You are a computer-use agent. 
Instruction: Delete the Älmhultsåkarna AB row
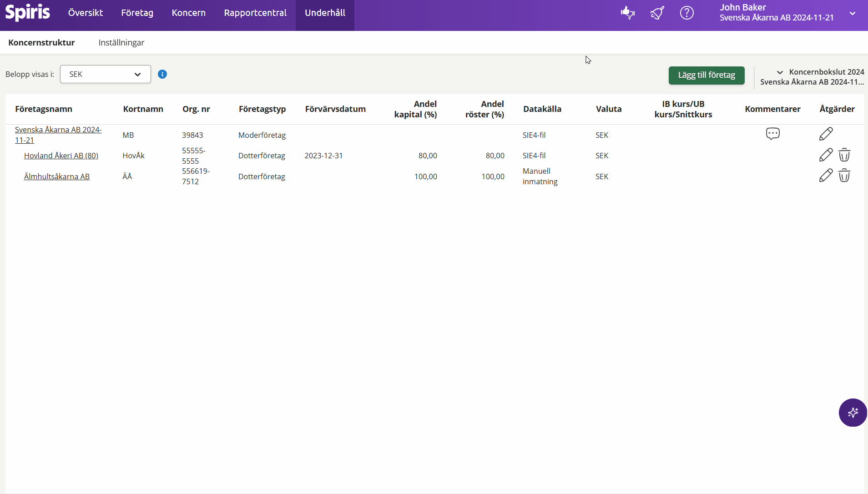844,176
